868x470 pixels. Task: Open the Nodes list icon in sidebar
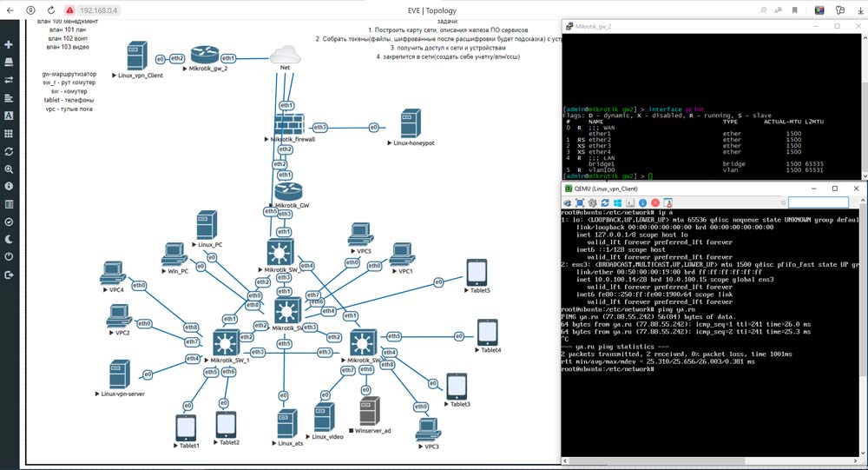[9, 62]
